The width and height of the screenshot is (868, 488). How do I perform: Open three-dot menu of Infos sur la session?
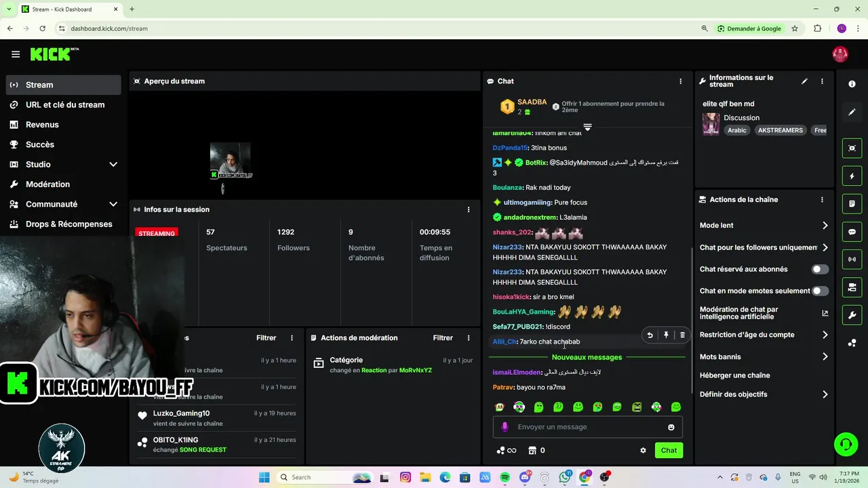pos(468,209)
